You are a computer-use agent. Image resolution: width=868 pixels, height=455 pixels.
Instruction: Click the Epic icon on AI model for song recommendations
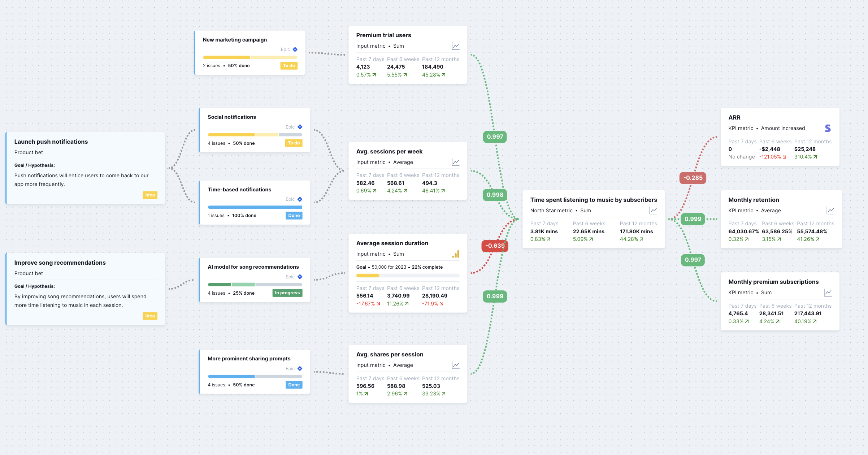coord(300,277)
